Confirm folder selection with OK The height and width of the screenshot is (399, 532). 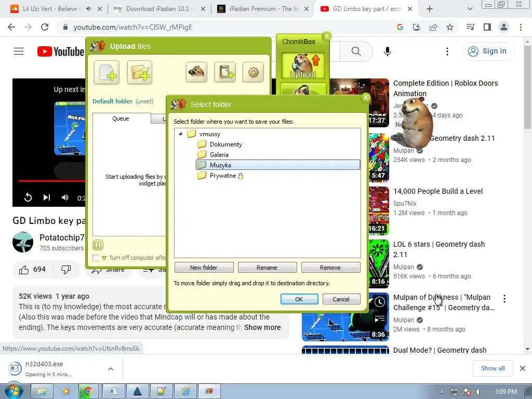[299, 299]
